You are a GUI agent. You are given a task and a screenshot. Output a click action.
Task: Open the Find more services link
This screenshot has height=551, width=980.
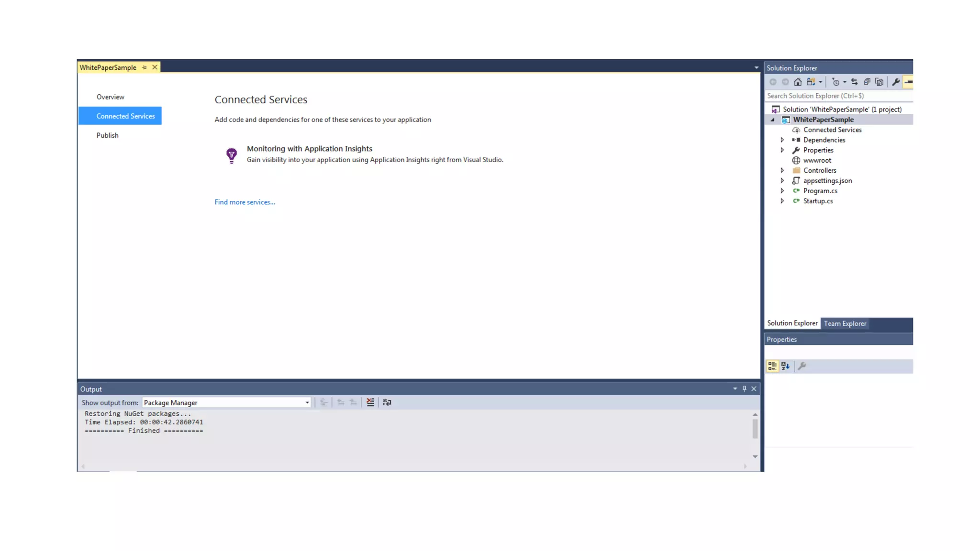[x=245, y=202]
